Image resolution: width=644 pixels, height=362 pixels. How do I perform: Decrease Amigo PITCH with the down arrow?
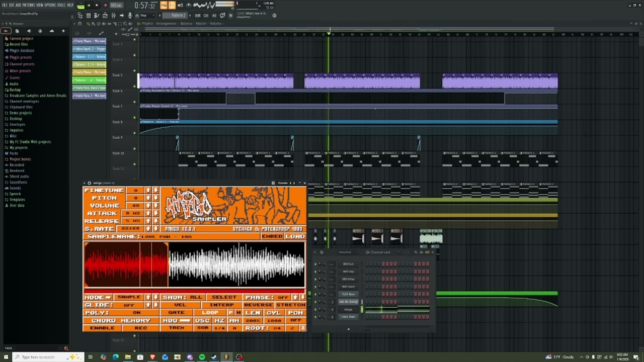[155, 198]
